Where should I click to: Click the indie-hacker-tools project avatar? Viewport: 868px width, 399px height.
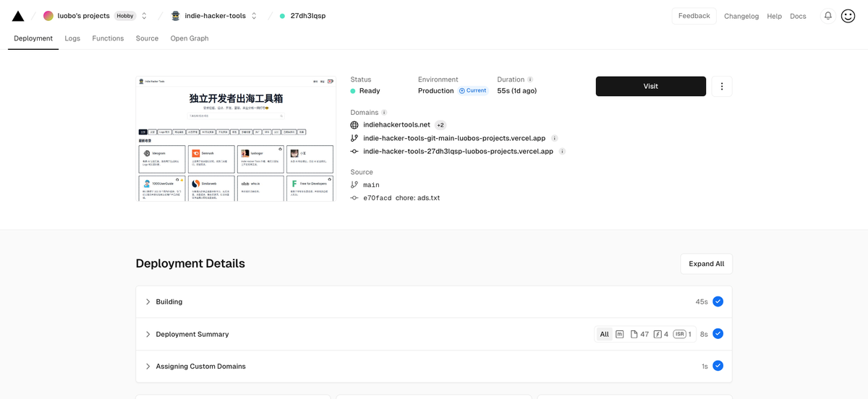pyautogui.click(x=175, y=16)
